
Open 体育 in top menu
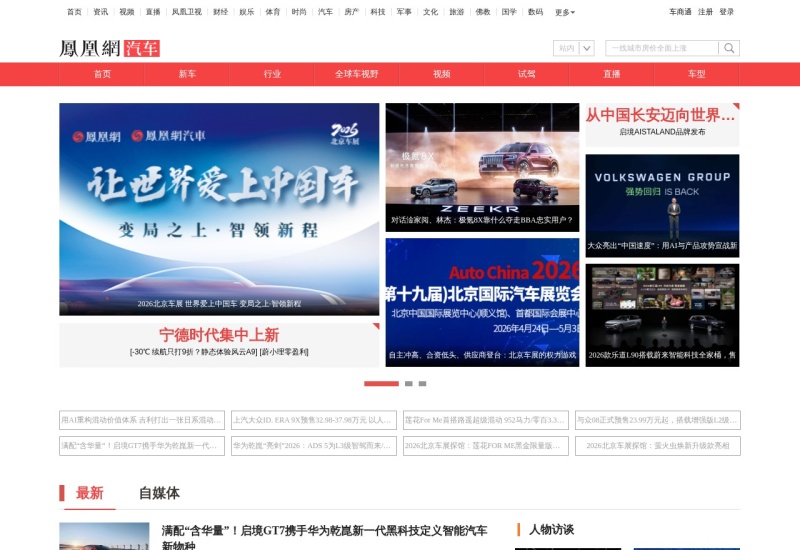coord(273,12)
